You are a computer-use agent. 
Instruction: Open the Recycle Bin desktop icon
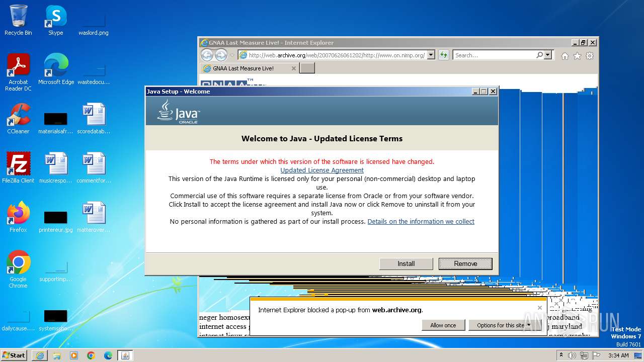point(18,20)
